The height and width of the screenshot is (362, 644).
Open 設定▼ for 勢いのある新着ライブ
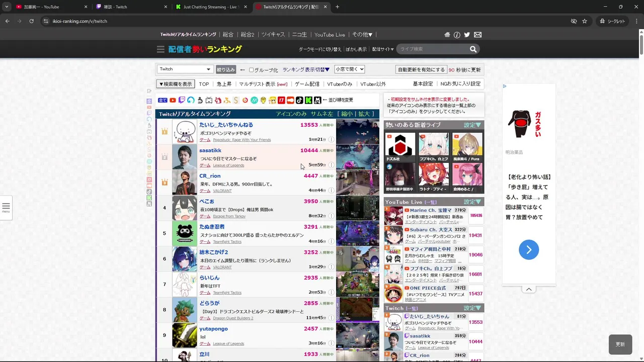pos(472,125)
